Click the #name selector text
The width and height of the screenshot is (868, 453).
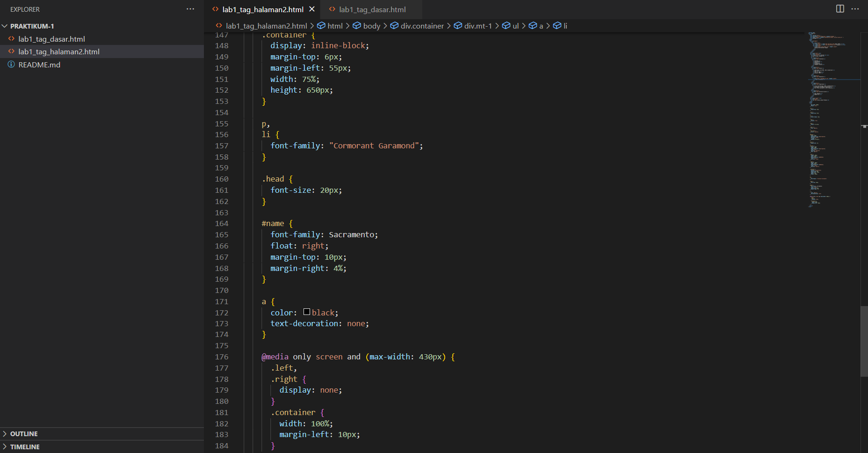point(273,223)
